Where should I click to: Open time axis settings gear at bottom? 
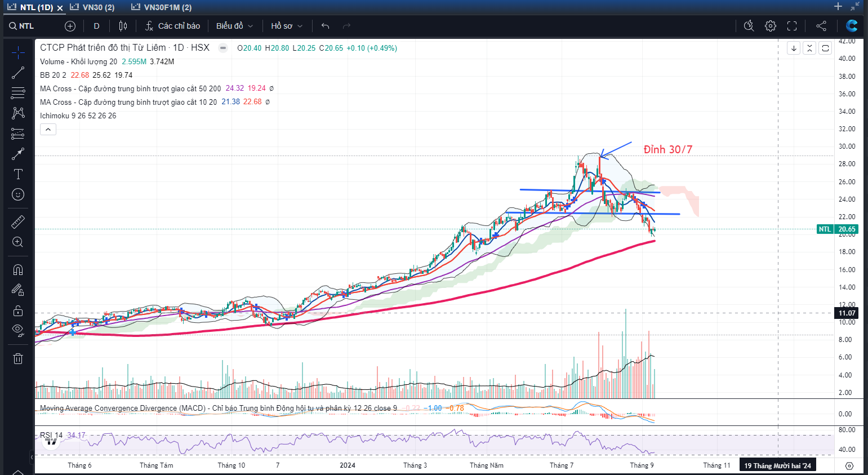point(849,466)
